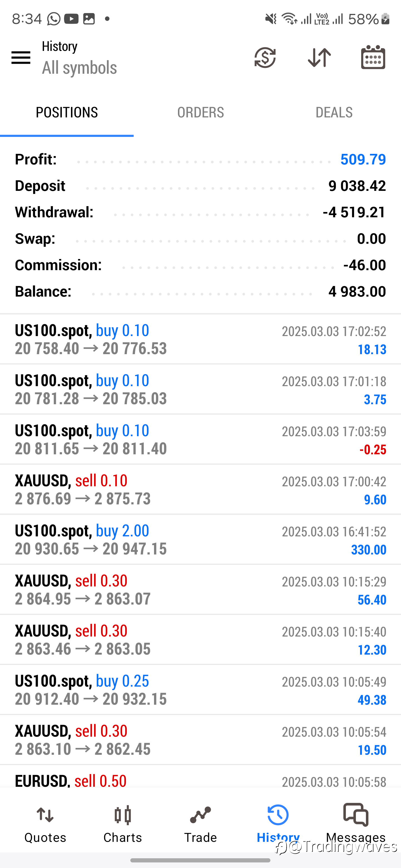The height and width of the screenshot is (868, 401).
Task: Open the sort arrows icon
Action: [319, 58]
